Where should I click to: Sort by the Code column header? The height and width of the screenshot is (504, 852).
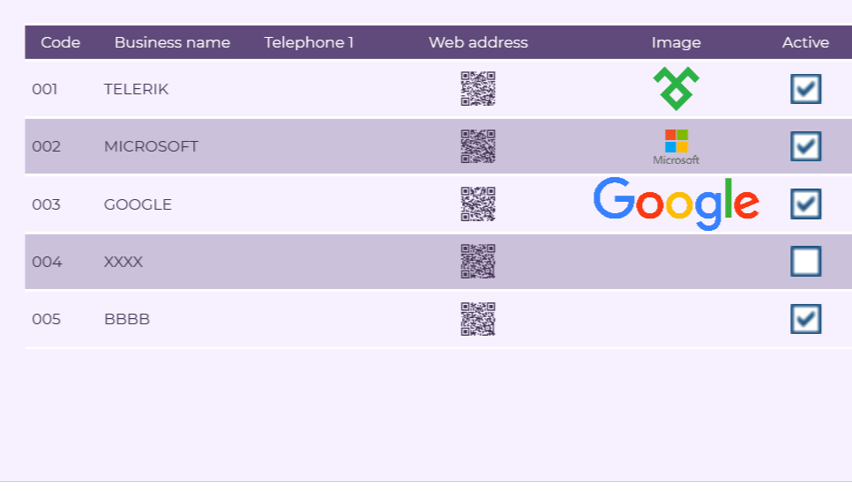(61, 42)
